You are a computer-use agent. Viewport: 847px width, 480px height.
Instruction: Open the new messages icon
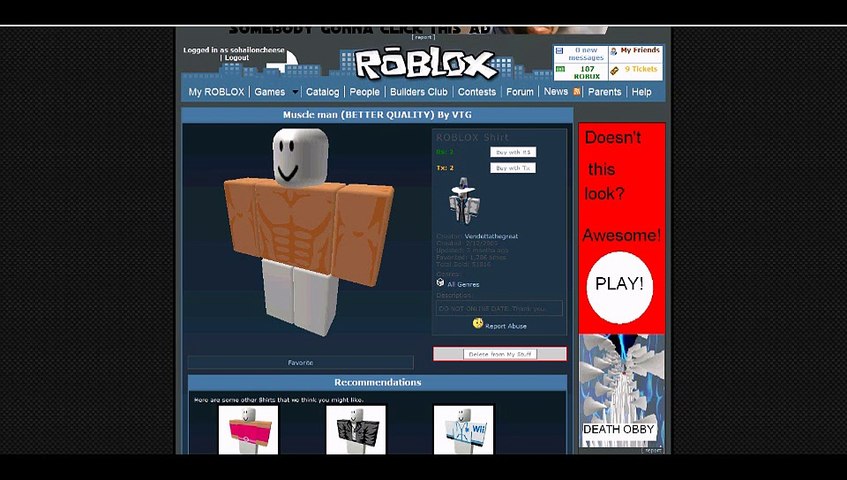click(x=560, y=51)
